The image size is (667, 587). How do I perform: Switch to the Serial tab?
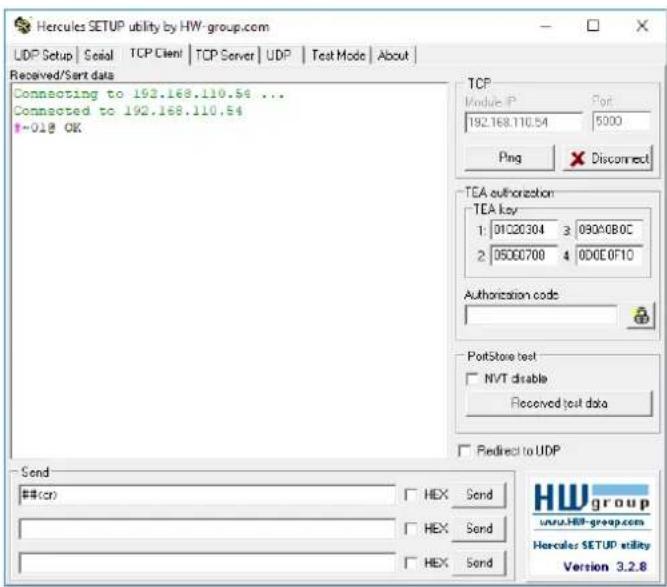tap(99, 55)
